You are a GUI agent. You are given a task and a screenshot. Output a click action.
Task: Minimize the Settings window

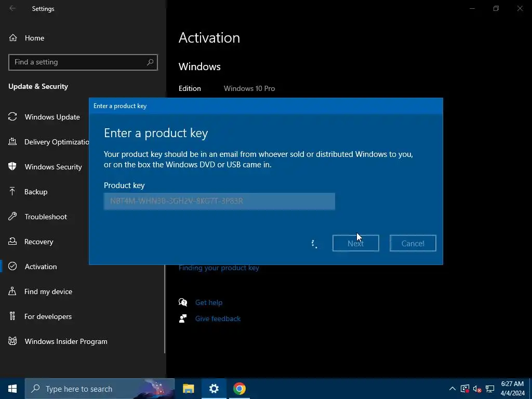[x=472, y=8]
